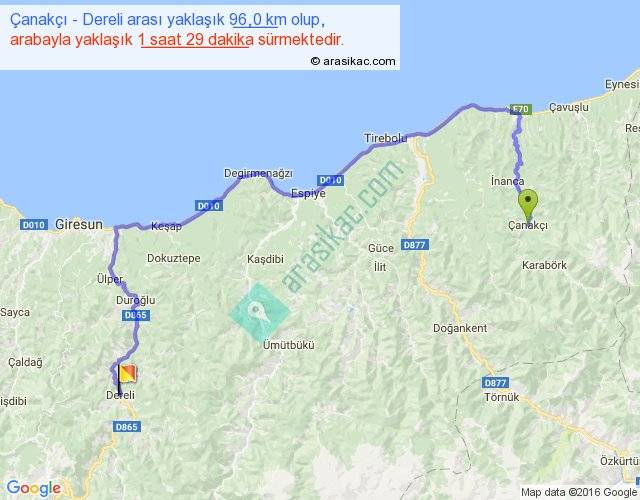Image resolution: width=640 pixels, height=500 pixels.
Task: Click the Map data ©2016 Google attribution
Action: pos(578,491)
